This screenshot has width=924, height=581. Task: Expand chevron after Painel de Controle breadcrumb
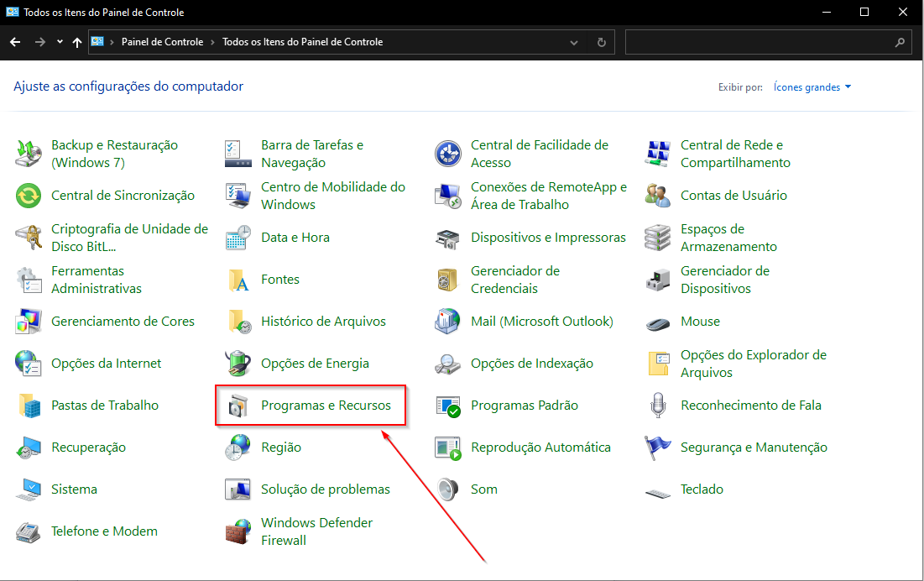pos(212,43)
